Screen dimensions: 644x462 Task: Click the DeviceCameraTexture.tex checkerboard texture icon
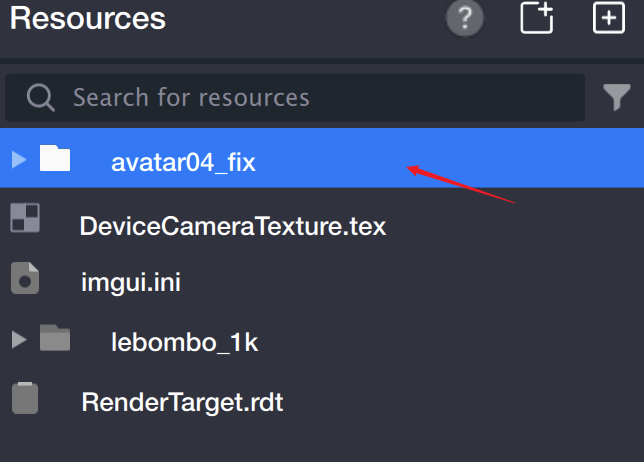point(25,219)
